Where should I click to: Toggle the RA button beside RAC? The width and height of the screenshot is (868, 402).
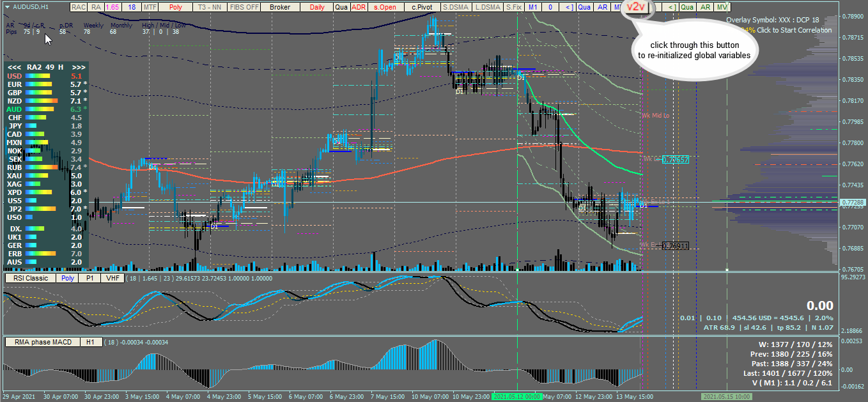[95, 7]
